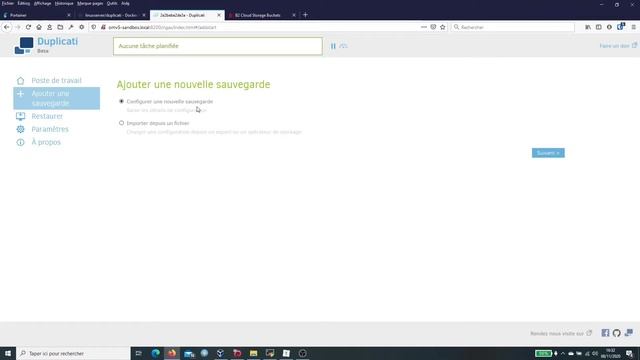The width and height of the screenshot is (640, 360).
Task: Reload the current page
Action: coord(28,27)
